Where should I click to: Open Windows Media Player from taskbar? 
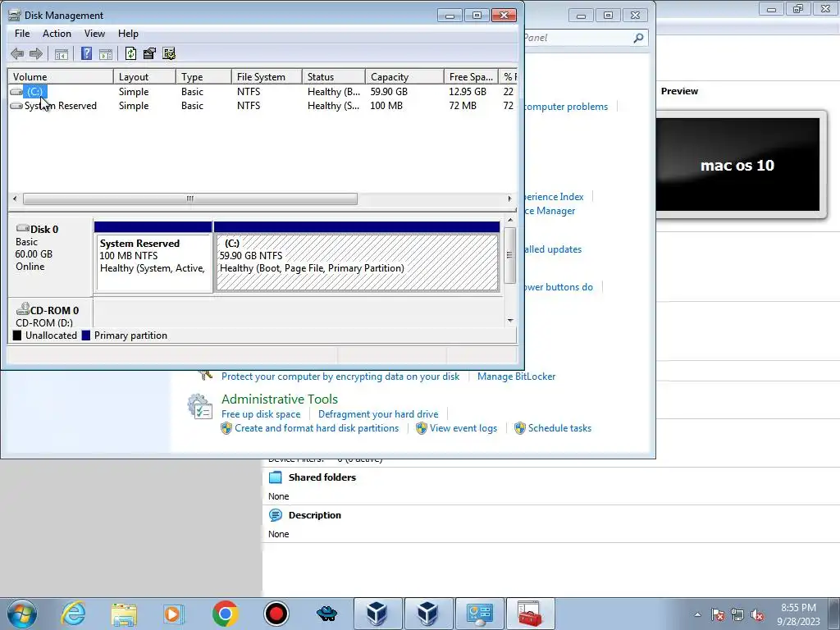(174, 614)
